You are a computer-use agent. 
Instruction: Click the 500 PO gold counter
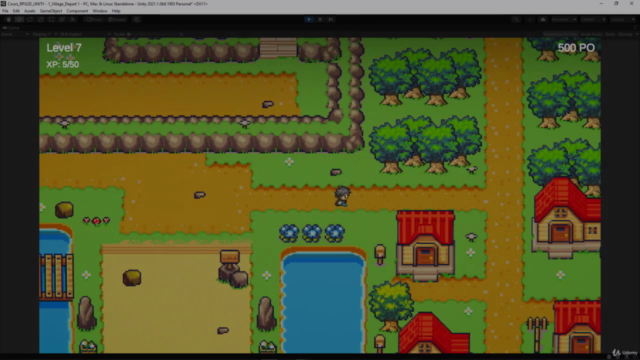[x=576, y=48]
